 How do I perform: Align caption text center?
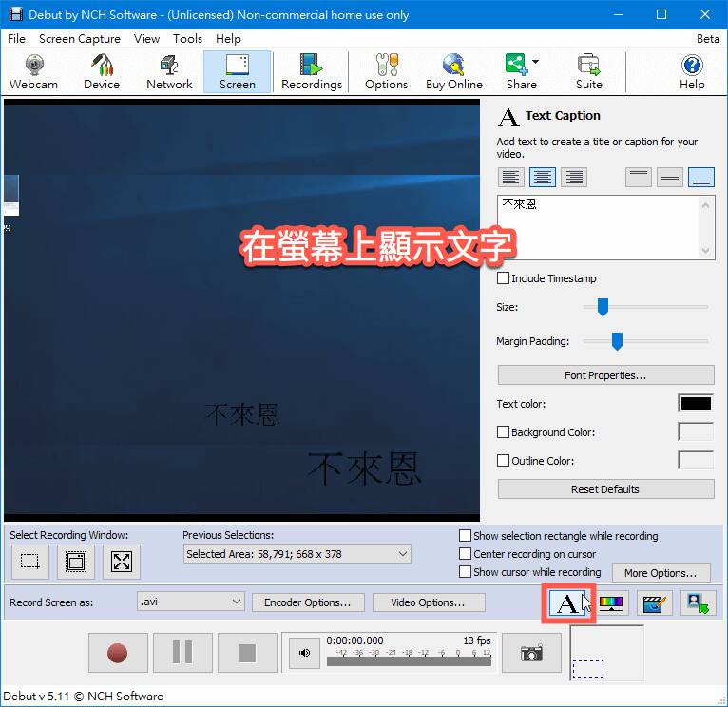pyautogui.click(x=543, y=178)
